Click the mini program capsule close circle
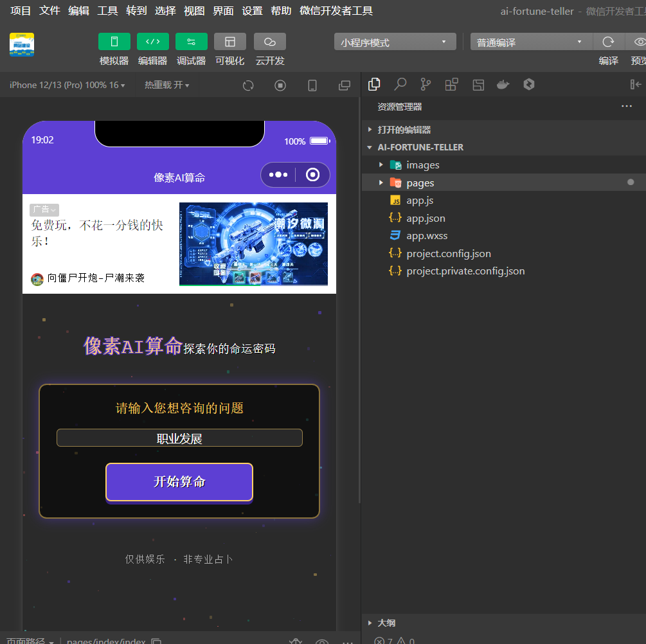Screen dimensions: 646x644 click(312, 175)
